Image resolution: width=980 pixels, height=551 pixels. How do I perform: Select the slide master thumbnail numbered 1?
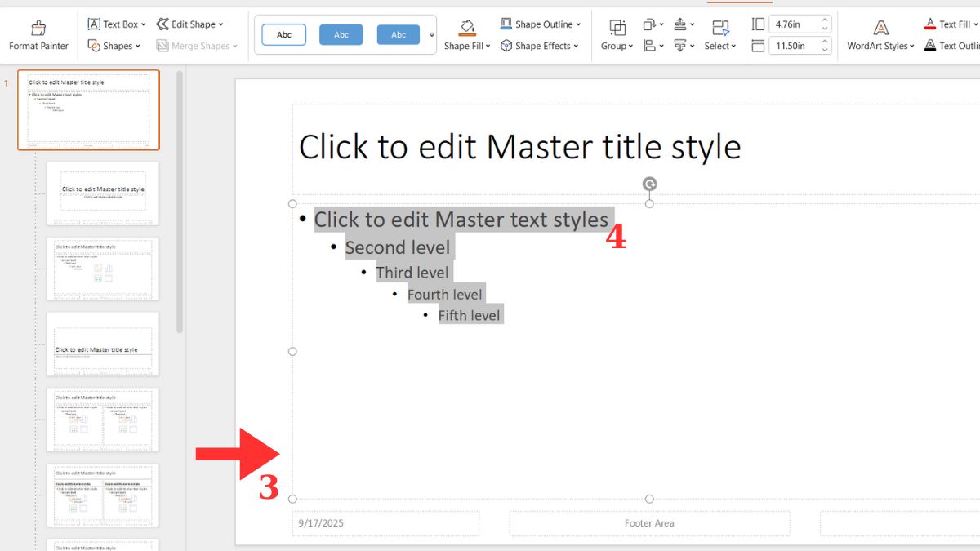tap(89, 110)
